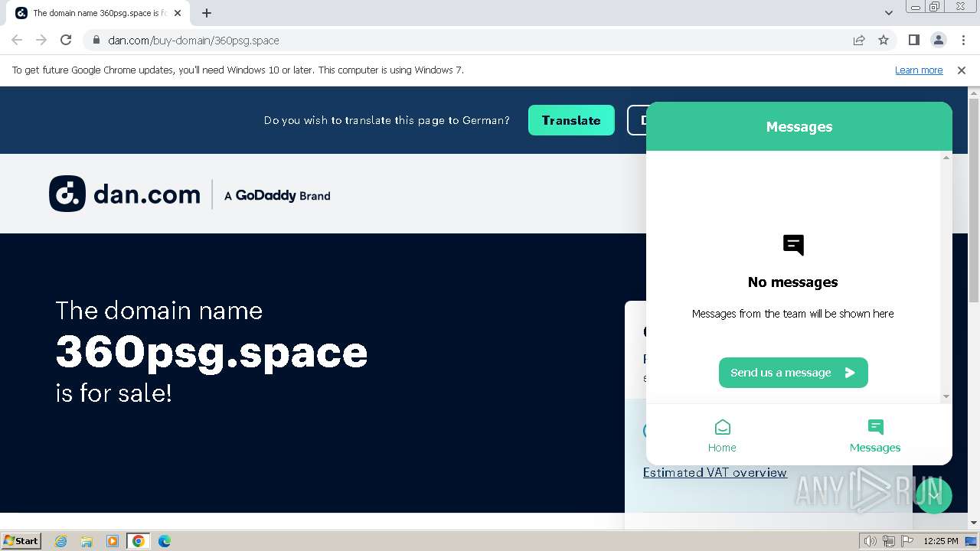
Task: Open Estimated VAT overview link
Action: tap(715, 472)
